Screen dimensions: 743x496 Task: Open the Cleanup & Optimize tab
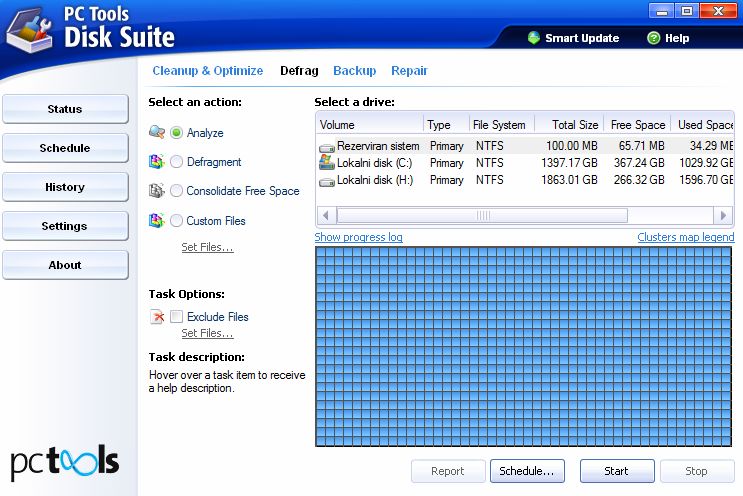click(x=208, y=71)
